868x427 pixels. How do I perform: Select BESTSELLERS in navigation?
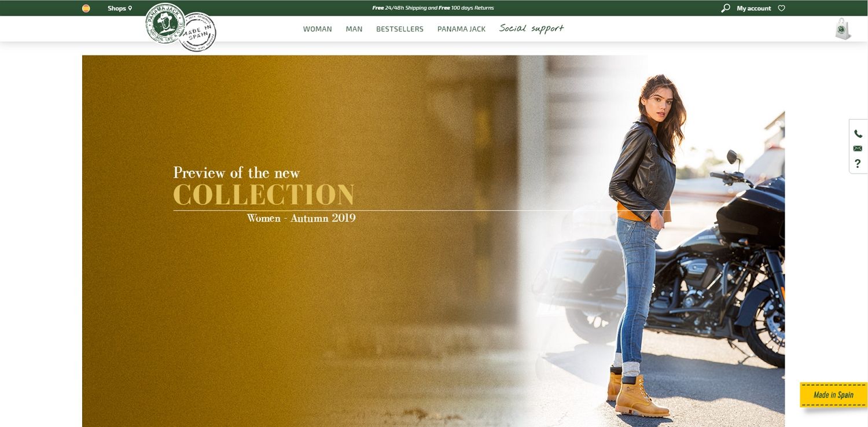[x=400, y=29]
